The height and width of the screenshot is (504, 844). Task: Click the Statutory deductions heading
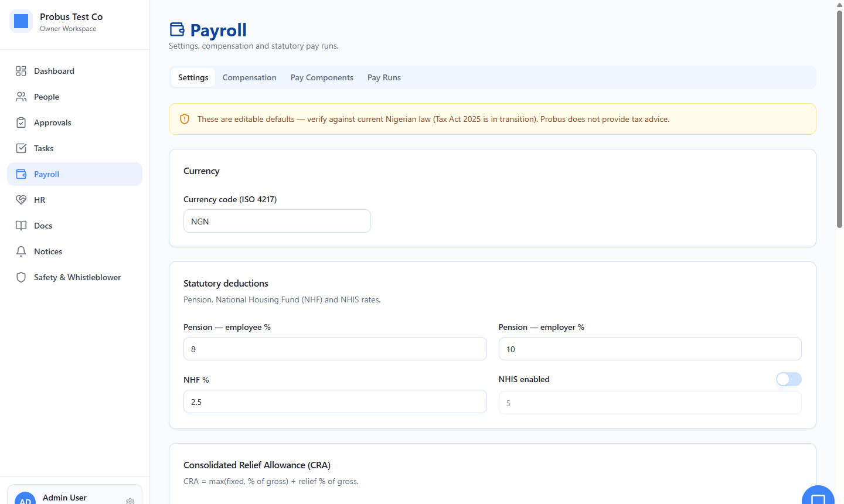(x=226, y=283)
